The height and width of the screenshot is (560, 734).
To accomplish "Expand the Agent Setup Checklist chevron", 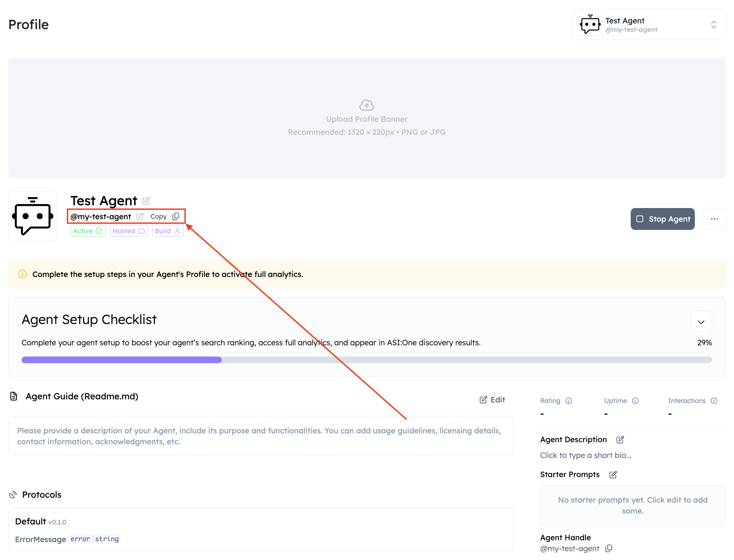I will [x=701, y=322].
